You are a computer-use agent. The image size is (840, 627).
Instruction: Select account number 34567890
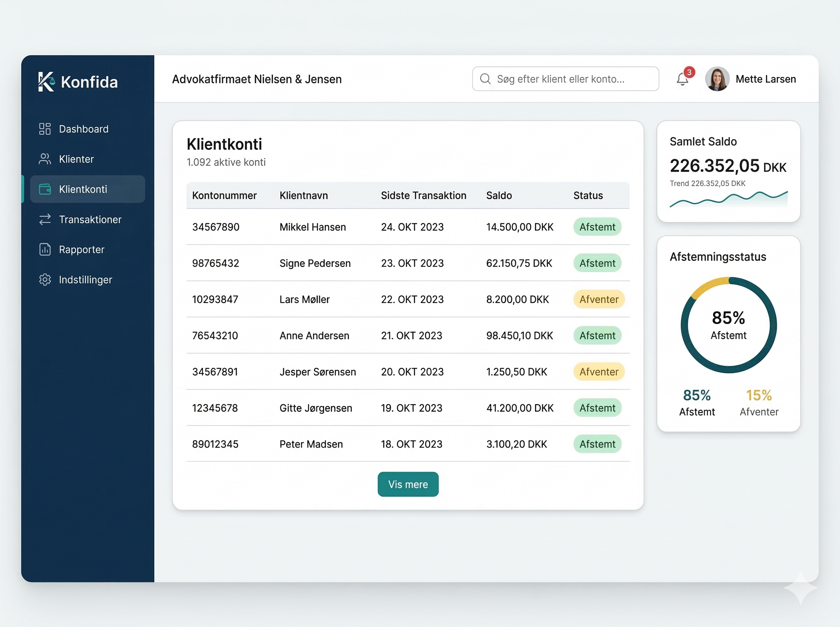point(216,227)
